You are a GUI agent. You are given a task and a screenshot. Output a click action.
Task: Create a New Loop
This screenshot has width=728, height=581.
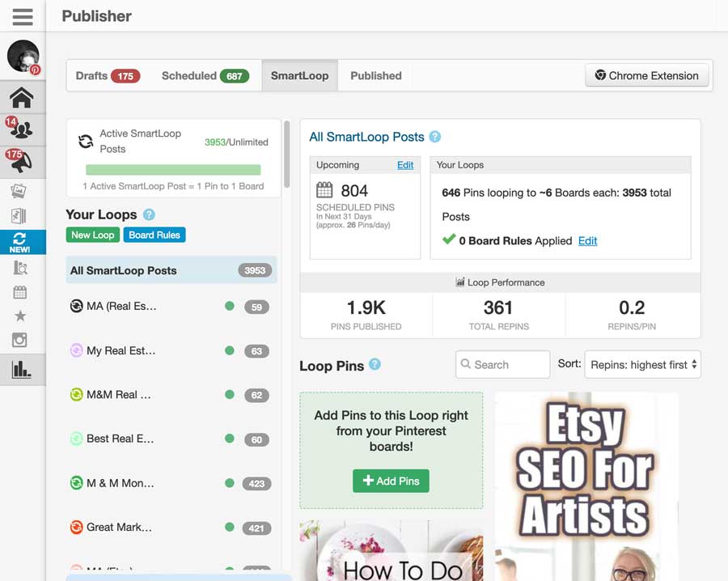click(93, 235)
